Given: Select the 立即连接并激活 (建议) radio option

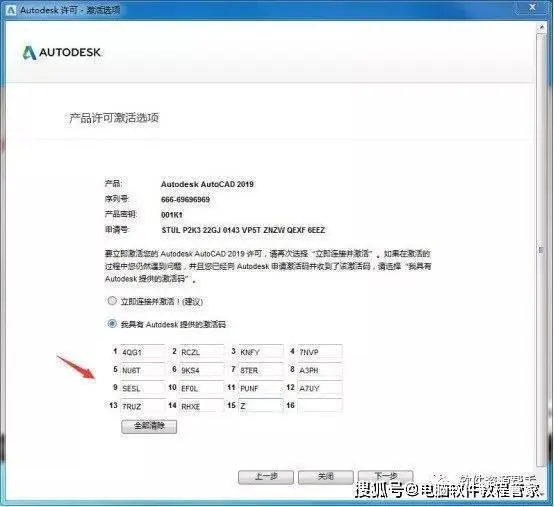Looking at the screenshot, I should [112, 301].
